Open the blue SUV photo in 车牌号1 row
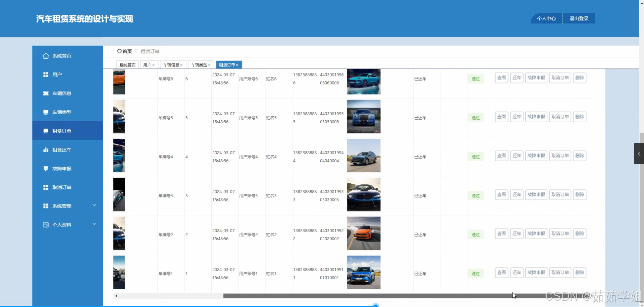The height and width of the screenshot is (307, 644). [x=364, y=272]
